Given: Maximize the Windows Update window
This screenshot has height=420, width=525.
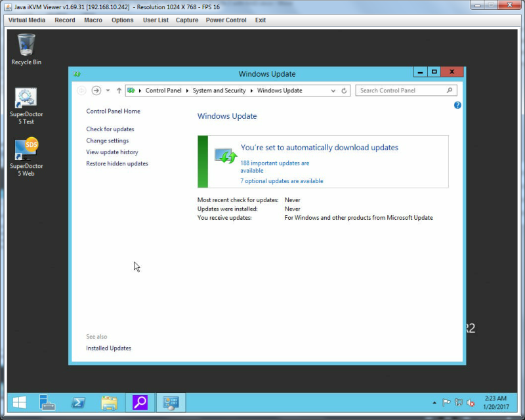Looking at the screenshot, I should (434, 72).
